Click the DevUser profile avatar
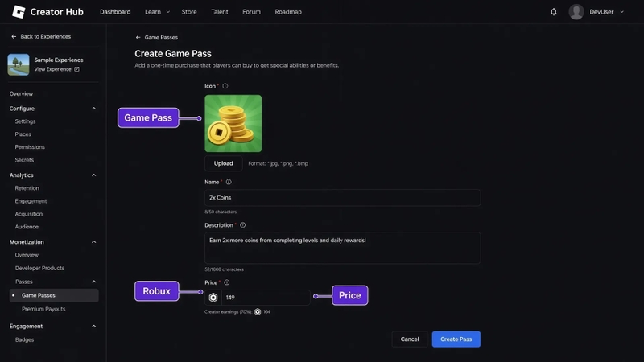This screenshot has width=644, height=362. [x=576, y=12]
